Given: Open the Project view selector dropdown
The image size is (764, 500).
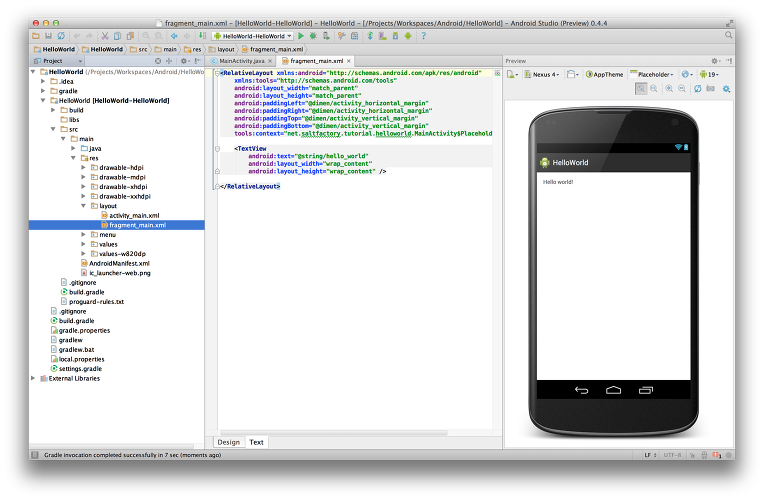Looking at the screenshot, I should point(57,61).
